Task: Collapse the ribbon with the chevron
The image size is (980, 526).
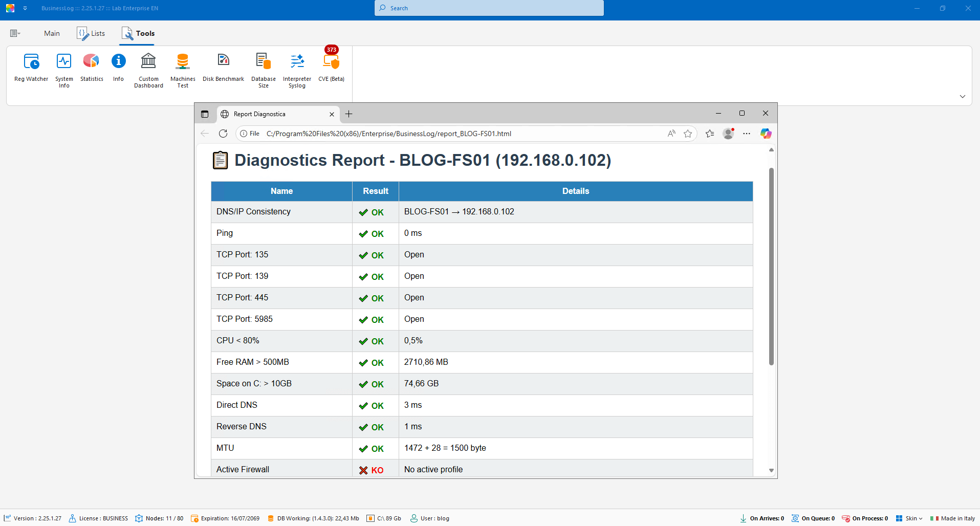Action: click(962, 97)
